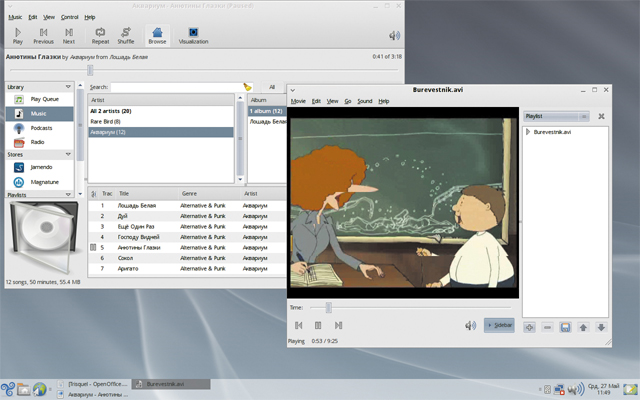Toggle the Browse pane button
Image resolution: width=640 pixels, height=400 pixels.
click(x=157, y=36)
